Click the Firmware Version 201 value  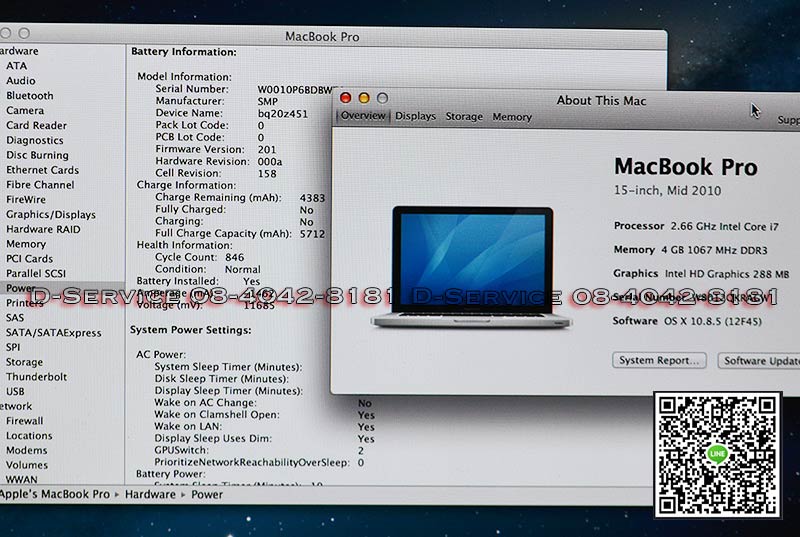267,149
